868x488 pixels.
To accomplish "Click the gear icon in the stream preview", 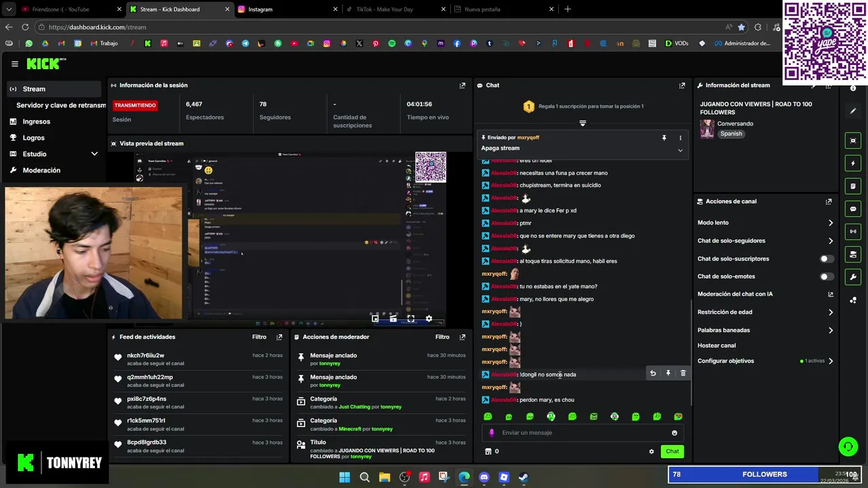I will (429, 318).
